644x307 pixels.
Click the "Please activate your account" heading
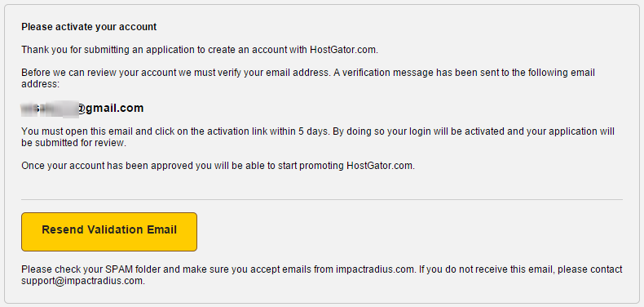pyautogui.click(x=89, y=27)
